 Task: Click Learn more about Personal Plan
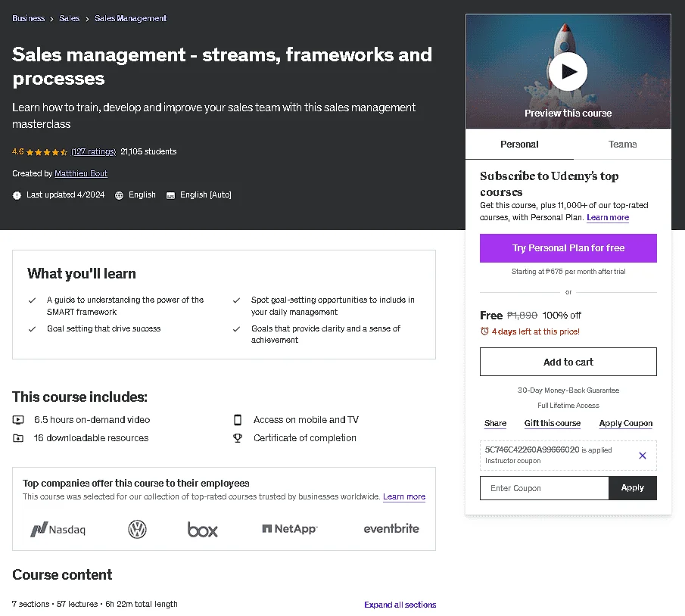pyautogui.click(x=608, y=217)
